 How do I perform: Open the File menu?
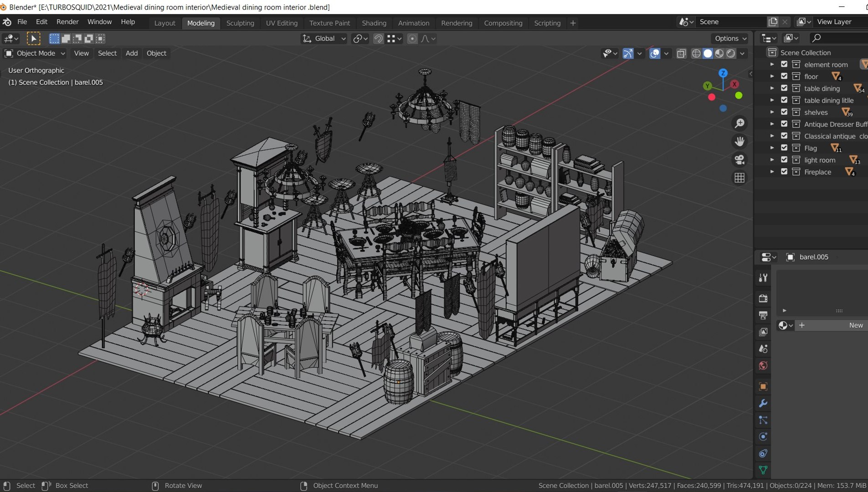(x=22, y=22)
